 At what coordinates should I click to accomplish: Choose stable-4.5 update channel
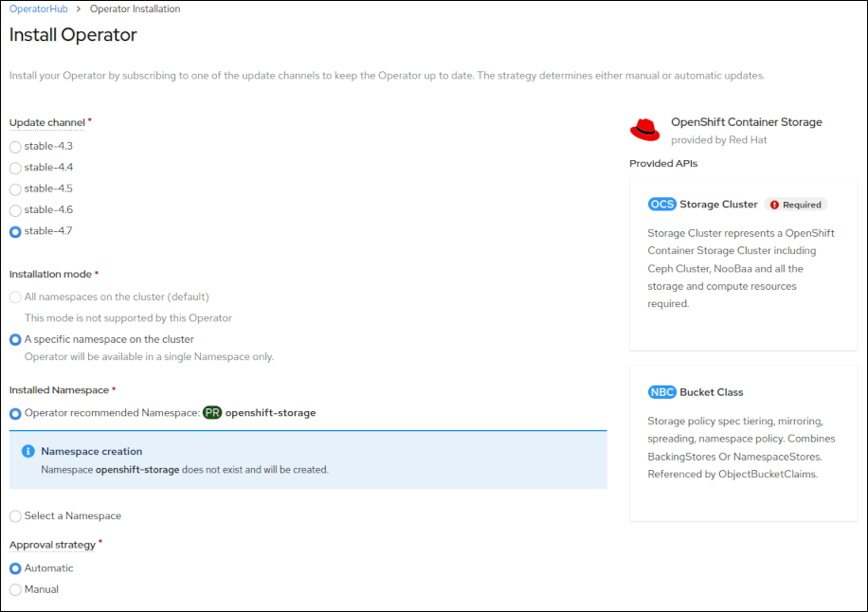pyautogui.click(x=15, y=189)
